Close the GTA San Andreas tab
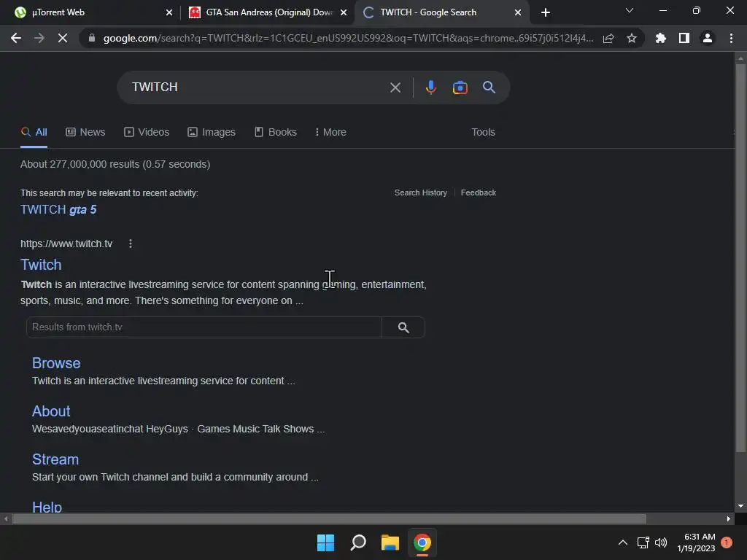 [344, 12]
